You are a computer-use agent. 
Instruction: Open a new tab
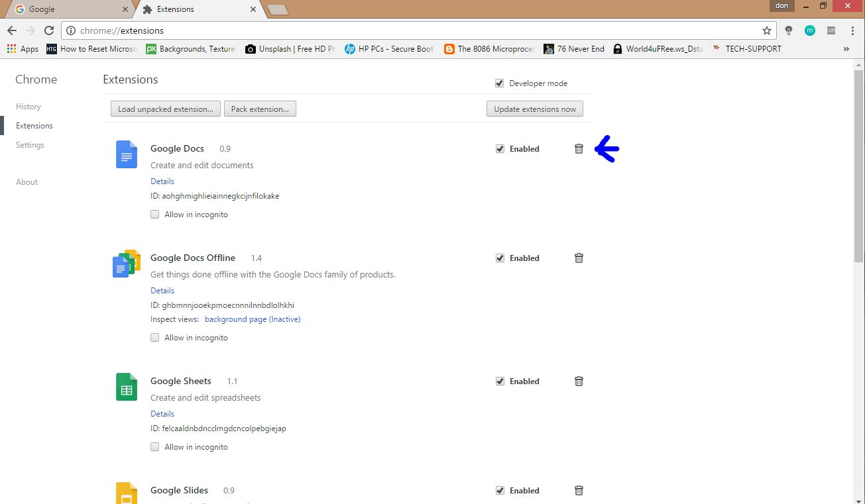pos(277,10)
